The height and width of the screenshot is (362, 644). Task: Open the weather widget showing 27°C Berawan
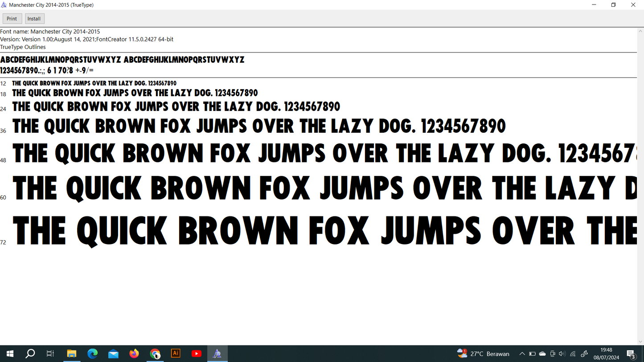[x=484, y=354]
